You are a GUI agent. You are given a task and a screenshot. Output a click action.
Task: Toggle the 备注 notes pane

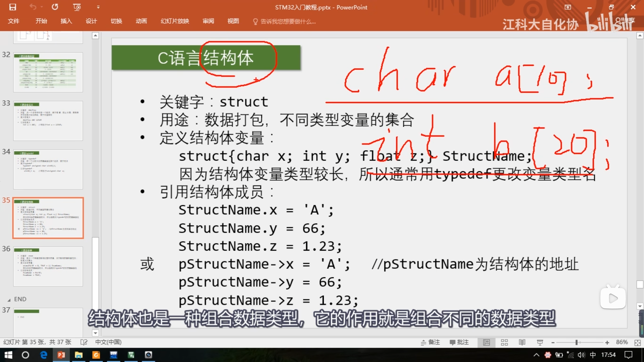coord(430,342)
